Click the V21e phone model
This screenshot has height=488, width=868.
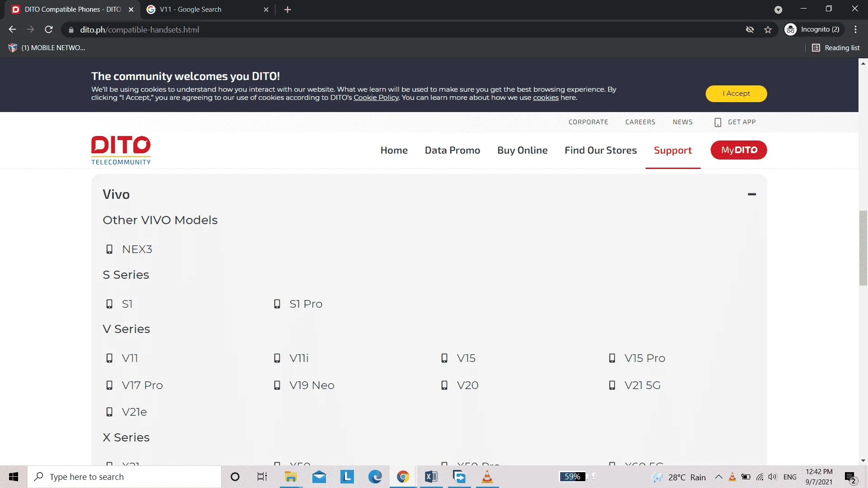[x=134, y=412]
